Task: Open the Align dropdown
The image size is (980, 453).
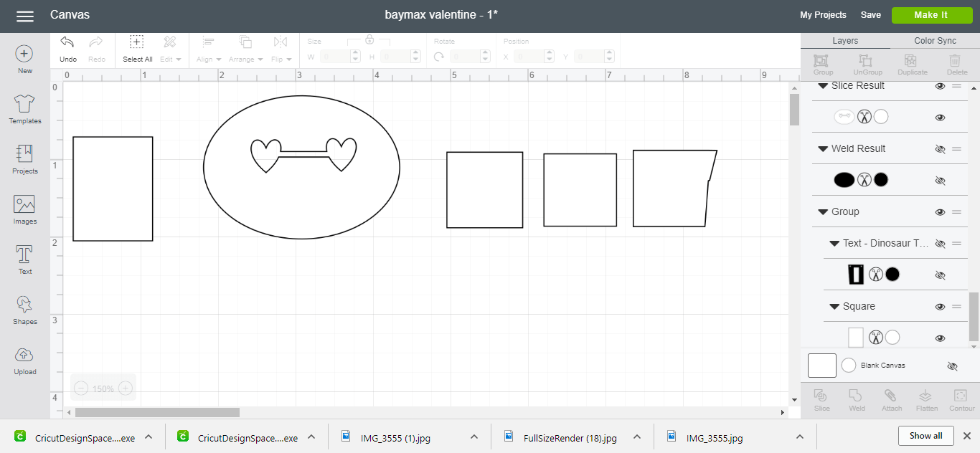Action: pos(208,49)
